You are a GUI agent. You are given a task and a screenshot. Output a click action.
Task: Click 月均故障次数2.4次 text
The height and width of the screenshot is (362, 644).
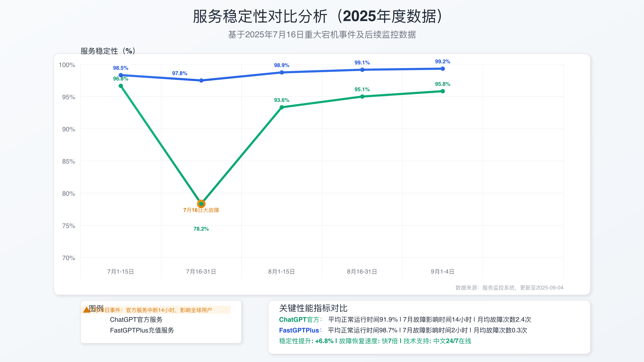(504, 320)
